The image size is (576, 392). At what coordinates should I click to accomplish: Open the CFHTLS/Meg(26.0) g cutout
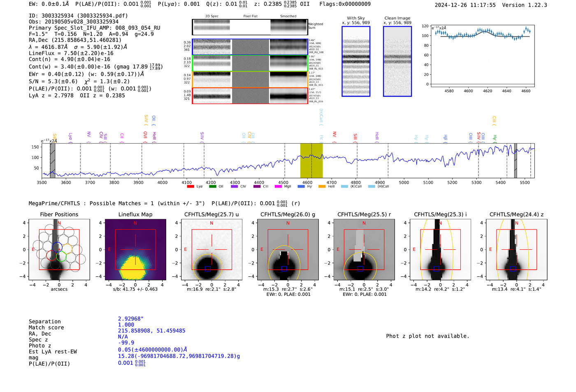click(x=288, y=250)
